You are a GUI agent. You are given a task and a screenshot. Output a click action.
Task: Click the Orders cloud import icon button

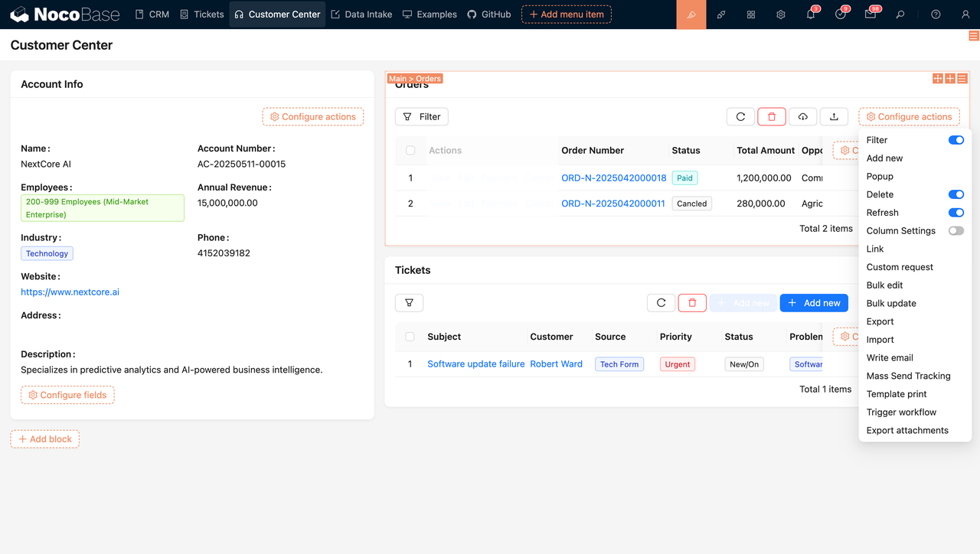[803, 116]
